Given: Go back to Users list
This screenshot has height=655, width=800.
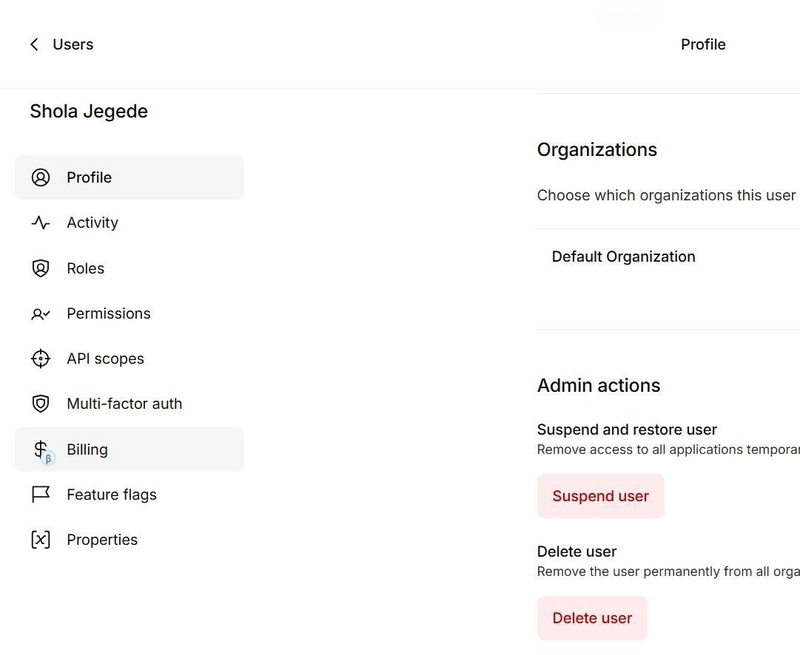Looking at the screenshot, I should click(73, 44).
